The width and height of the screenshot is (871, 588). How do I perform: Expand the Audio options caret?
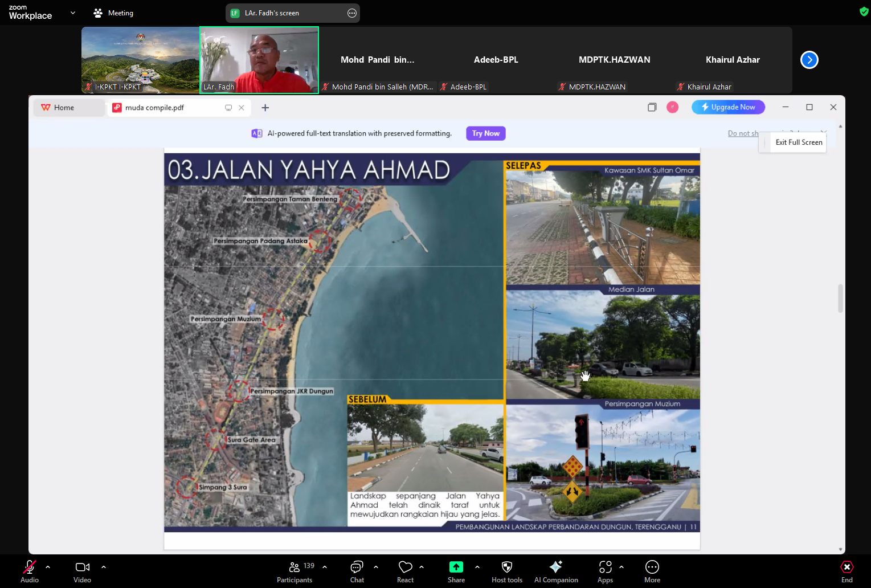(48, 567)
